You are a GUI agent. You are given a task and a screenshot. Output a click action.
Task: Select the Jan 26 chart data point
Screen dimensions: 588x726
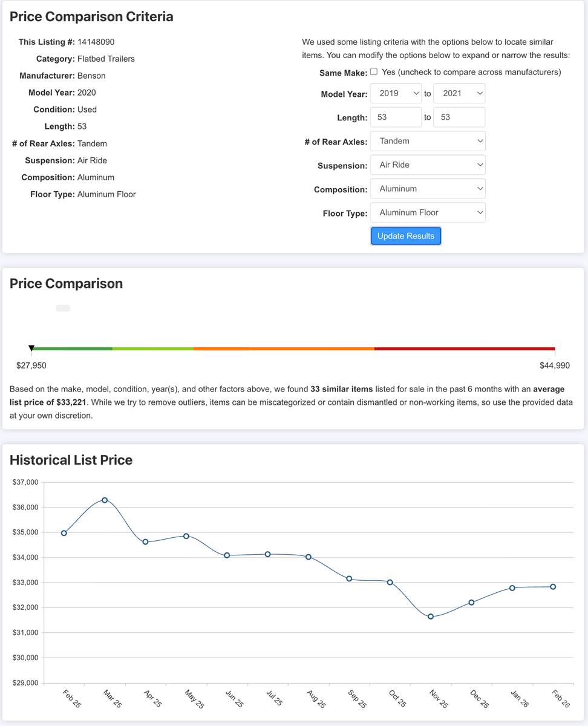(512, 587)
